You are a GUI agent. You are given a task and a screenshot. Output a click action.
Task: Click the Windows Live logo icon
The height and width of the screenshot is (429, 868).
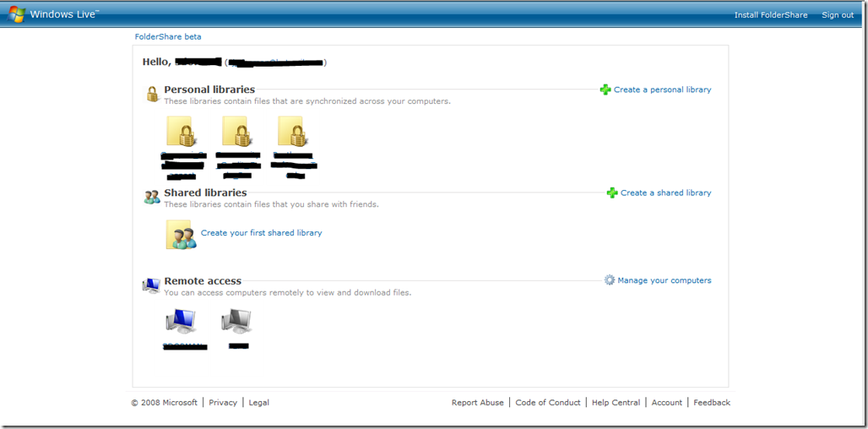[x=15, y=14]
